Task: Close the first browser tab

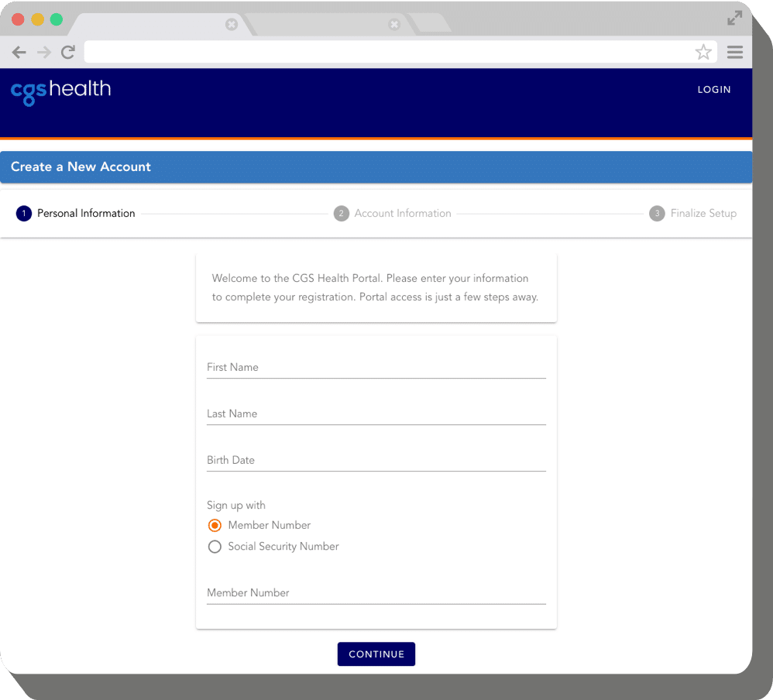Action: pos(231,24)
